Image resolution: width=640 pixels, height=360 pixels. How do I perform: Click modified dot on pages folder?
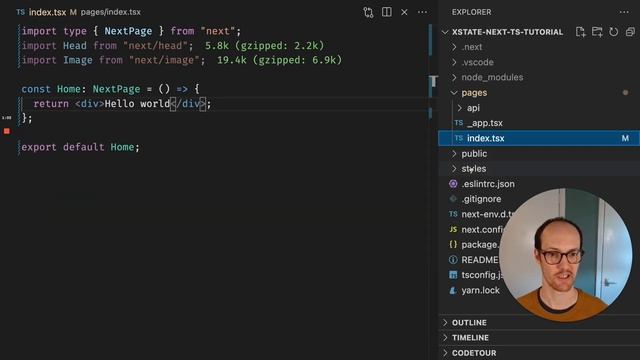pyautogui.click(x=625, y=93)
